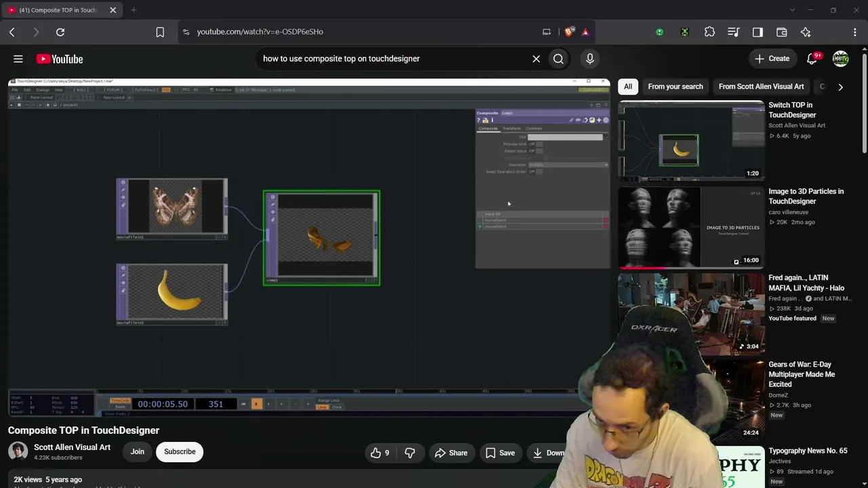Open "Switch TOP in TouchDesigner" title link

792,110
